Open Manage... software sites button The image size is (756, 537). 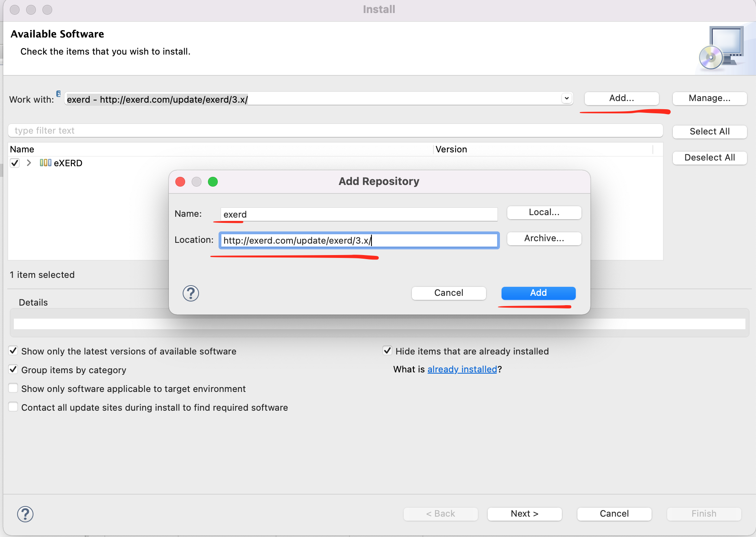coord(710,98)
